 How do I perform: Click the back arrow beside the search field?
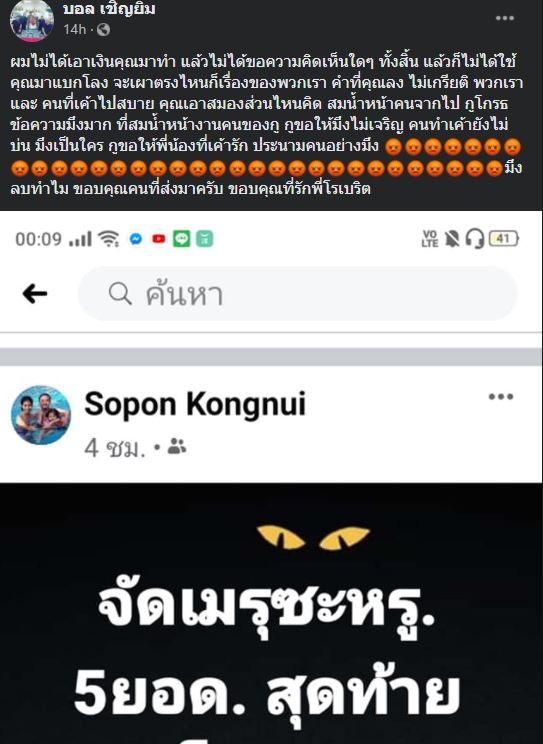pyautogui.click(x=35, y=294)
